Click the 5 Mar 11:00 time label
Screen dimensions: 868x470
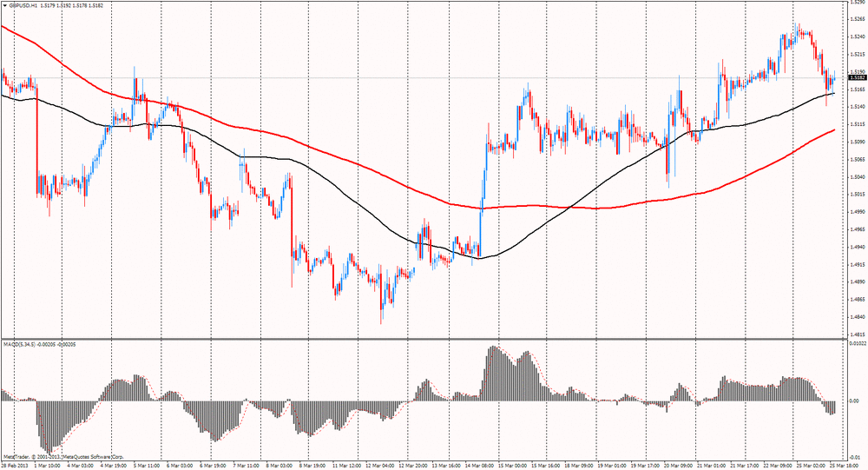click(147, 466)
